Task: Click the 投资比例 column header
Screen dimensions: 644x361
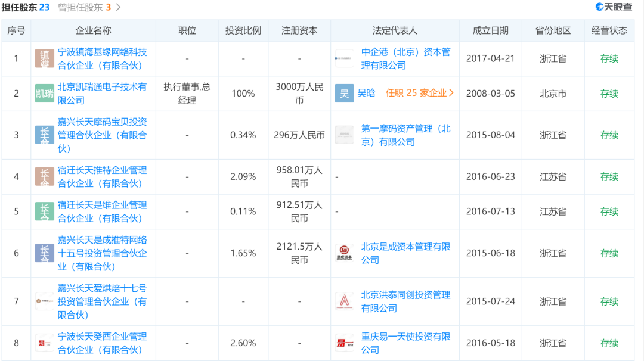Action: (243, 31)
